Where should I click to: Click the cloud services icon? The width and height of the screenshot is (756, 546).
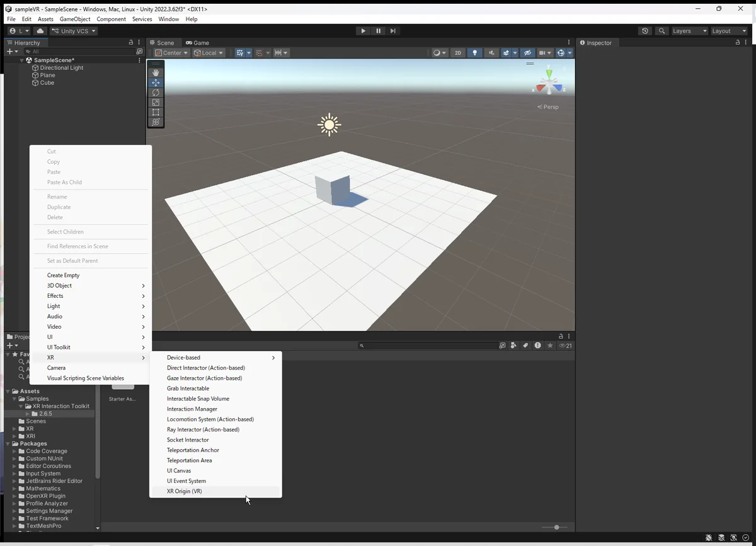tap(40, 31)
